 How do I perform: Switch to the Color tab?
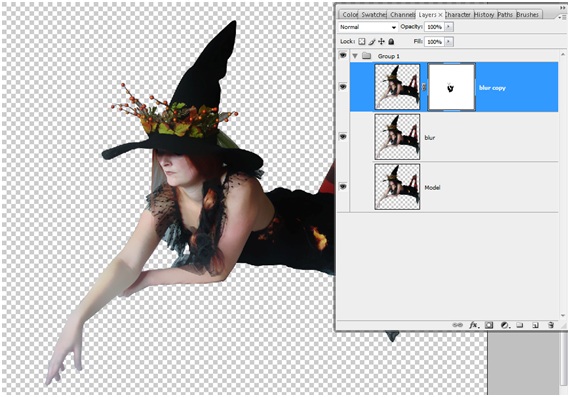point(350,15)
